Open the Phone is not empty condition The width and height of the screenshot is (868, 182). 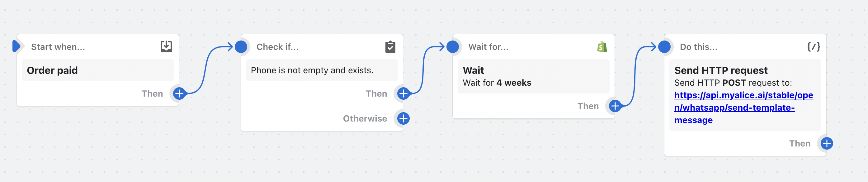tap(322, 70)
